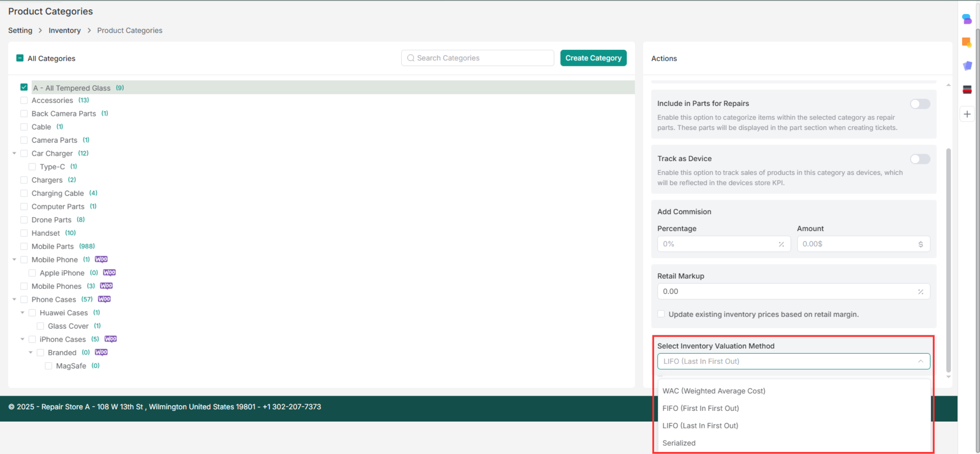Click the Create Category button
This screenshot has width=980, height=454.
[x=593, y=58]
